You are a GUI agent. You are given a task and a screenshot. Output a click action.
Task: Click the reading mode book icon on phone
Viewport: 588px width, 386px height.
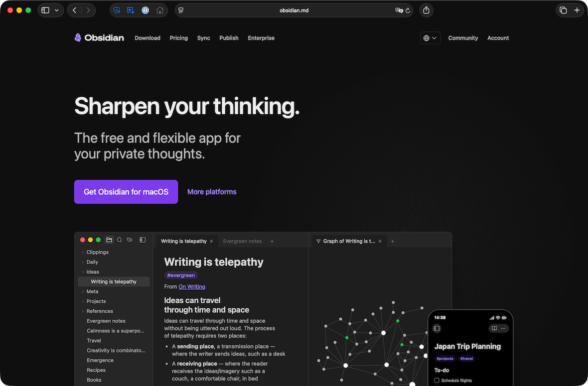click(494, 328)
